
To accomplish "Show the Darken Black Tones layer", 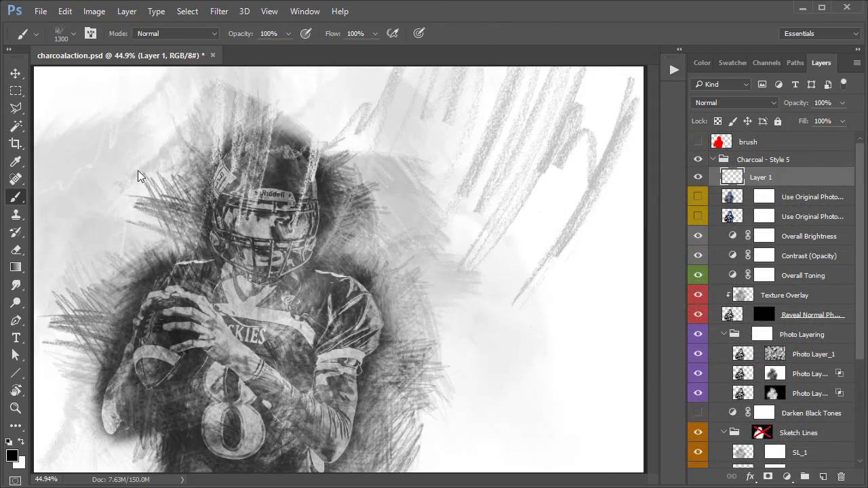I will [698, 413].
